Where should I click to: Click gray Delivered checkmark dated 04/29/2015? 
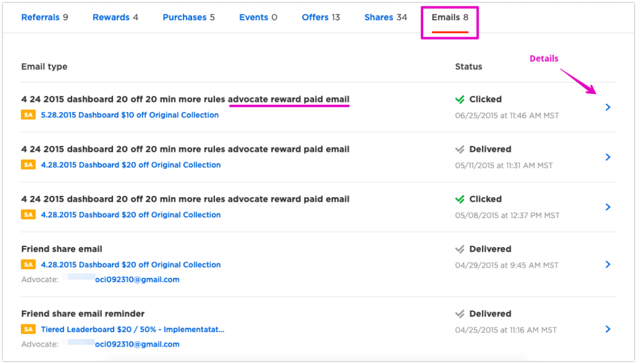(459, 249)
